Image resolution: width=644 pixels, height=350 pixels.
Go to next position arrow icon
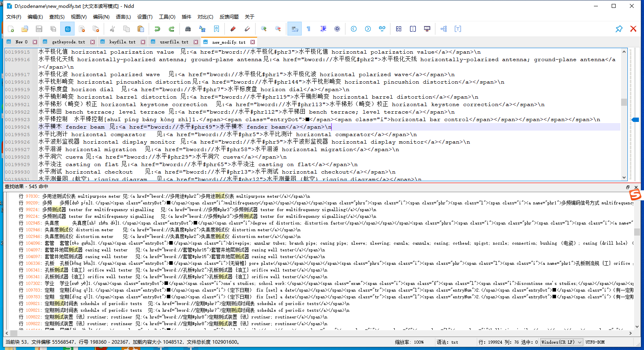(x=368, y=29)
